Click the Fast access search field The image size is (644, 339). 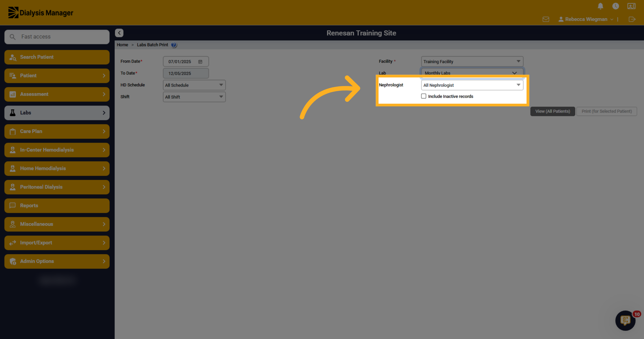[57, 37]
